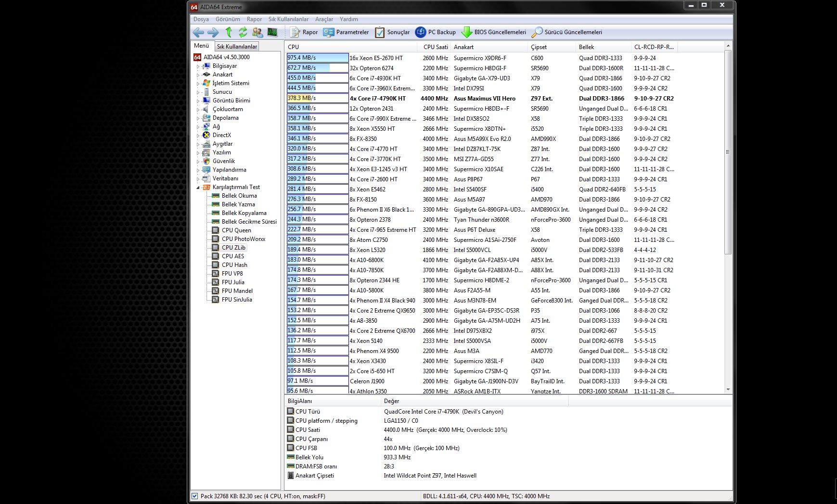Switch to Sık Kullanılanlar tab
The height and width of the screenshot is (504, 837).
click(237, 46)
